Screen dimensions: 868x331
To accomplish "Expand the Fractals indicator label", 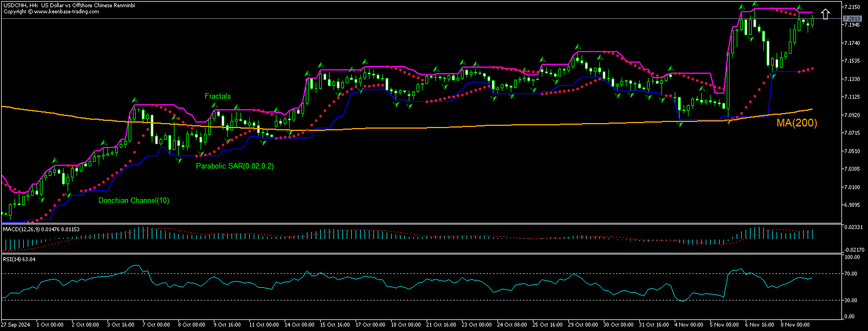I will click(217, 96).
